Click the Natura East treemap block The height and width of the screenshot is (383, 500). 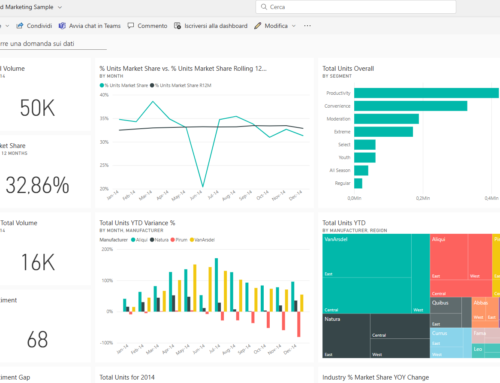pyautogui.click(x=346, y=336)
